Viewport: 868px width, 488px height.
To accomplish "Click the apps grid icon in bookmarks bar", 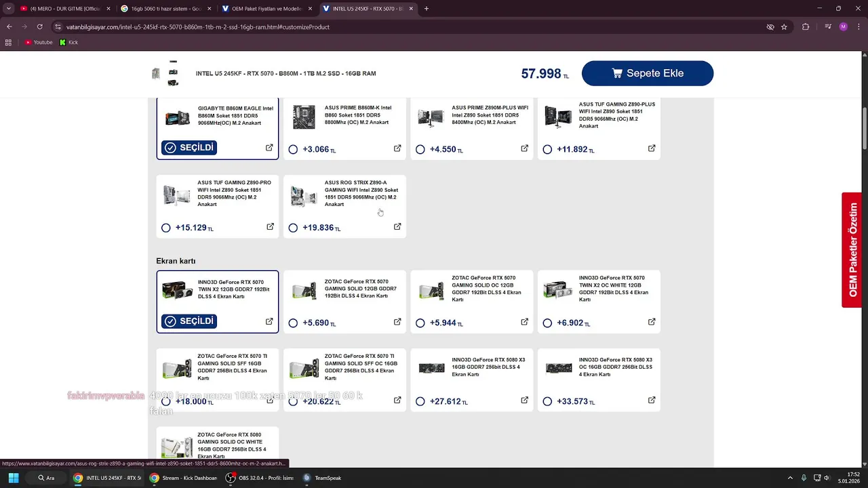I will click(x=8, y=42).
